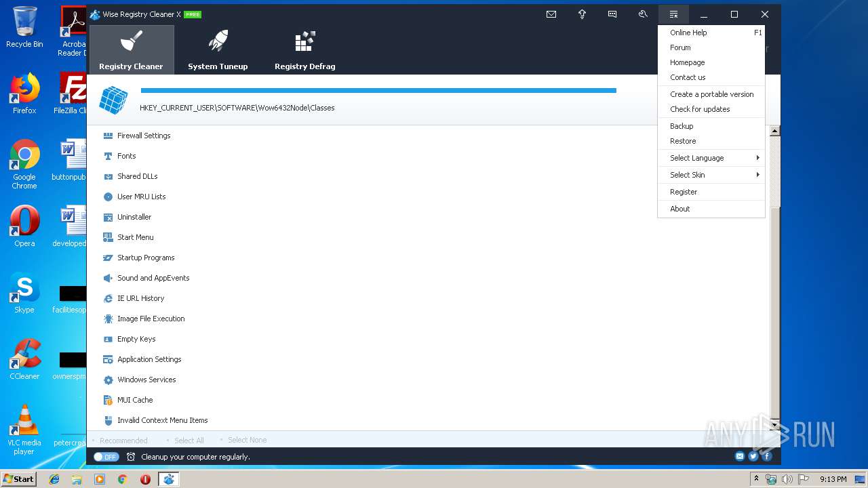Open the Windows Start button
This screenshot has width=868, height=488.
[19, 479]
